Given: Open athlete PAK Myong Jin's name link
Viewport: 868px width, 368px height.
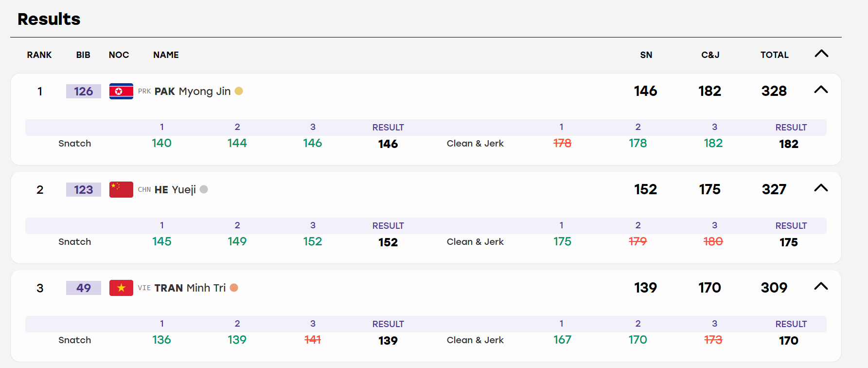Looking at the screenshot, I should click(193, 92).
